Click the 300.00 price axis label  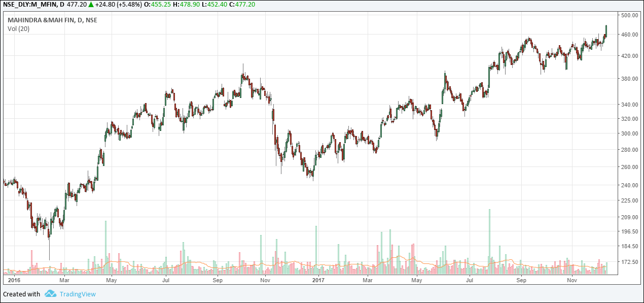tap(629, 133)
